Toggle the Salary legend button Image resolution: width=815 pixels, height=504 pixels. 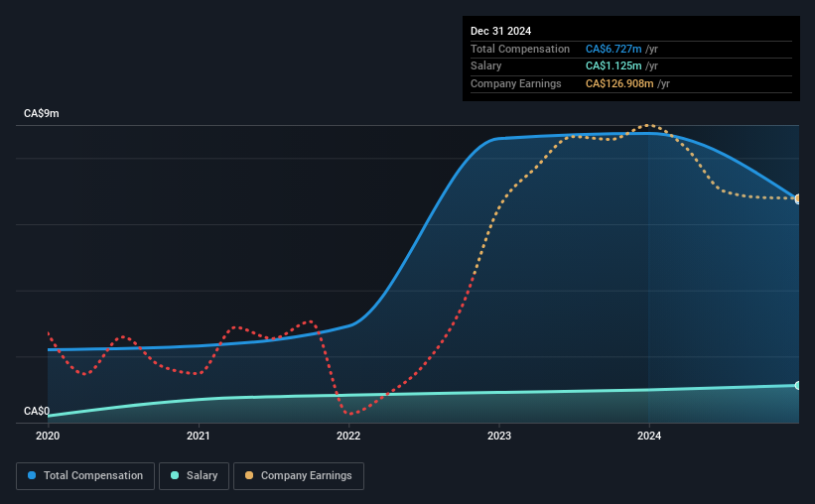pyautogui.click(x=194, y=476)
